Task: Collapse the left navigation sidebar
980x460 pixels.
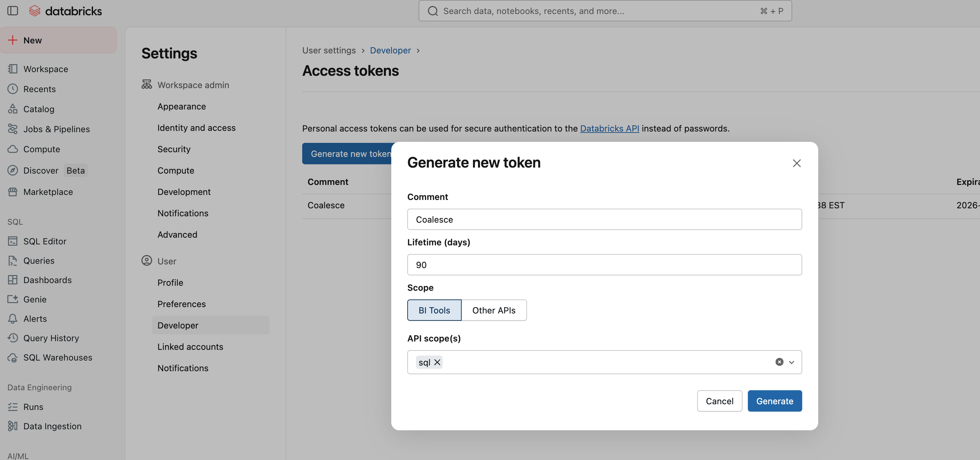Action: coord(13,11)
